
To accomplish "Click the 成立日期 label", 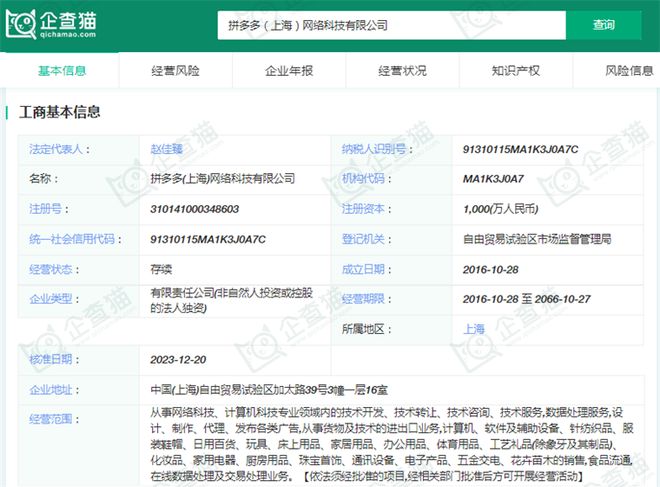I will (363, 269).
